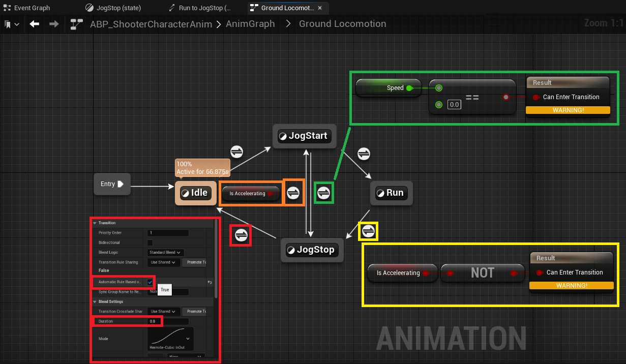Image resolution: width=626 pixels, height=364 pixels.
Task: Click the JogStop (state) tab icon
Action: [90, 8]
